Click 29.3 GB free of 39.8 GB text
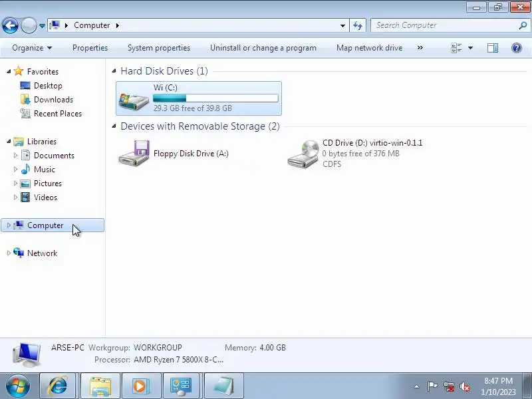This screenshot has height=399, width=532. [193, 108]
